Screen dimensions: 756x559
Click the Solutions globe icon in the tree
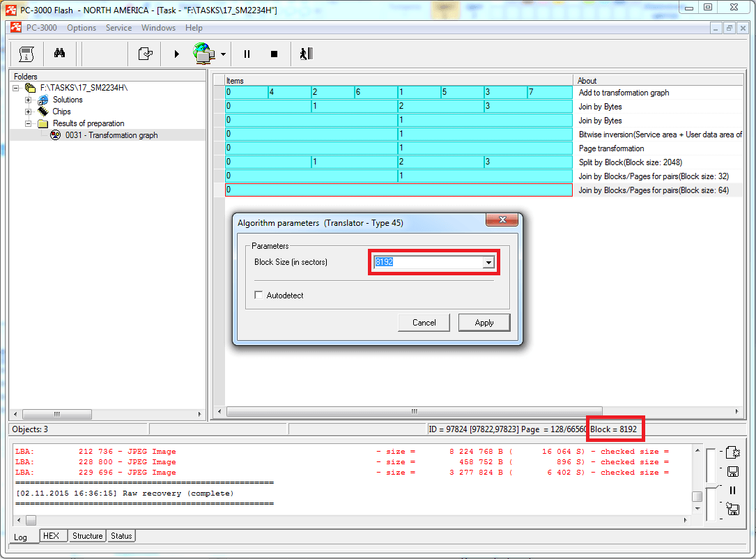click(43, 100)
